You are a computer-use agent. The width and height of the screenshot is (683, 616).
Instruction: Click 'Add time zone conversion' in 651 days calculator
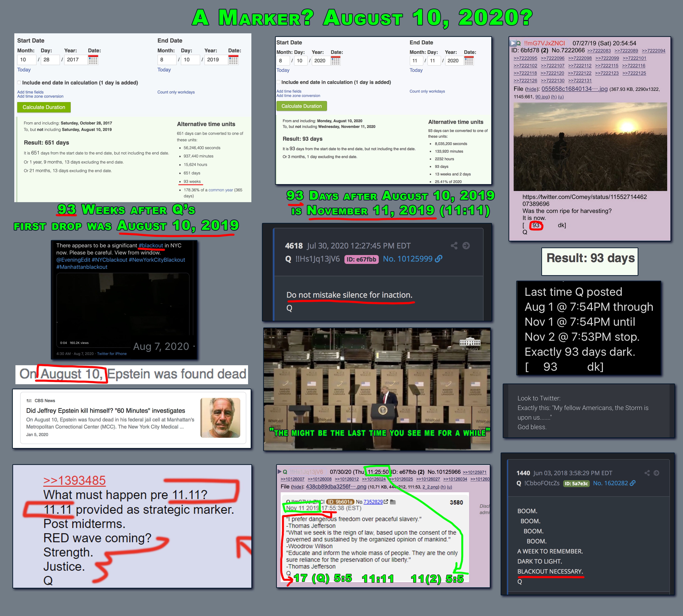[x=40, y=96]
